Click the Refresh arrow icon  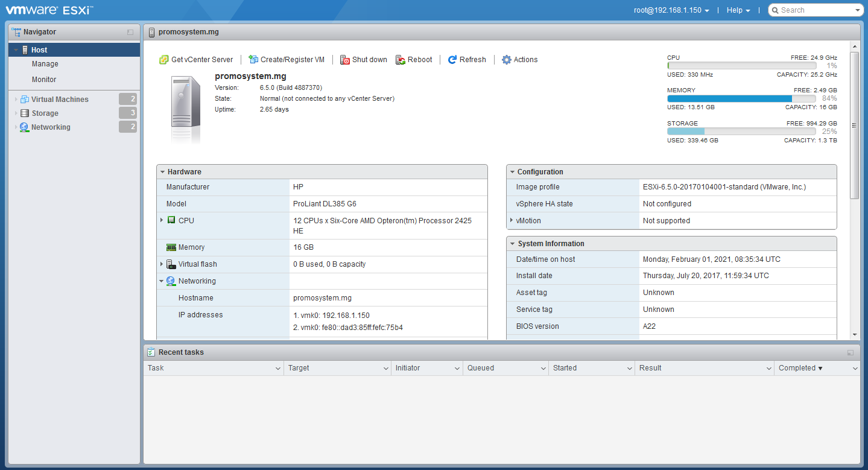[452, 60]
